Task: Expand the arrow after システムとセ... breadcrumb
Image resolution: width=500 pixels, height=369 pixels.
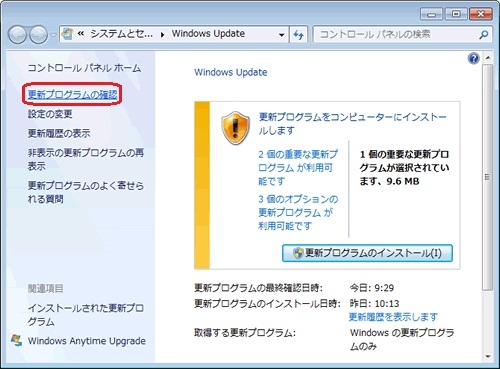Action: (x=163, y=34)
